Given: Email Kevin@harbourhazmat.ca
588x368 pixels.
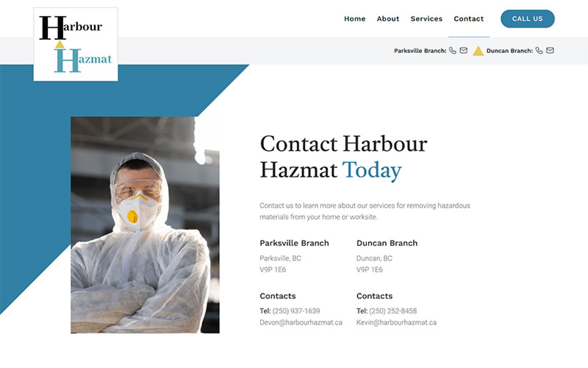Looking at the screenshot, I should click(397, 322).
